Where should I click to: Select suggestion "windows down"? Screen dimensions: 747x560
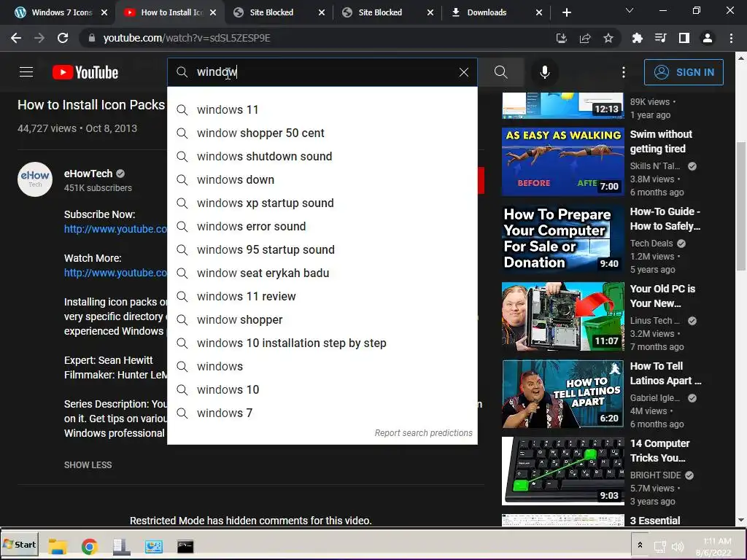click(322, 179)
